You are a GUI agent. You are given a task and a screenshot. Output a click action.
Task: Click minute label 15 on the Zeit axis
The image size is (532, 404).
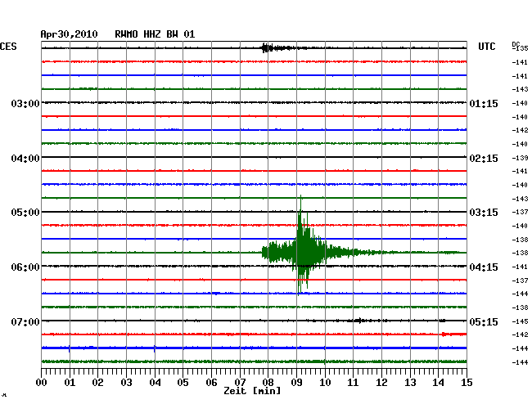467,383
